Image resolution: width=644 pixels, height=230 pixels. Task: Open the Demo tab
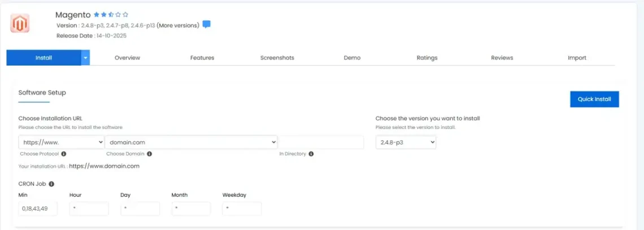[x=352, y=58]
